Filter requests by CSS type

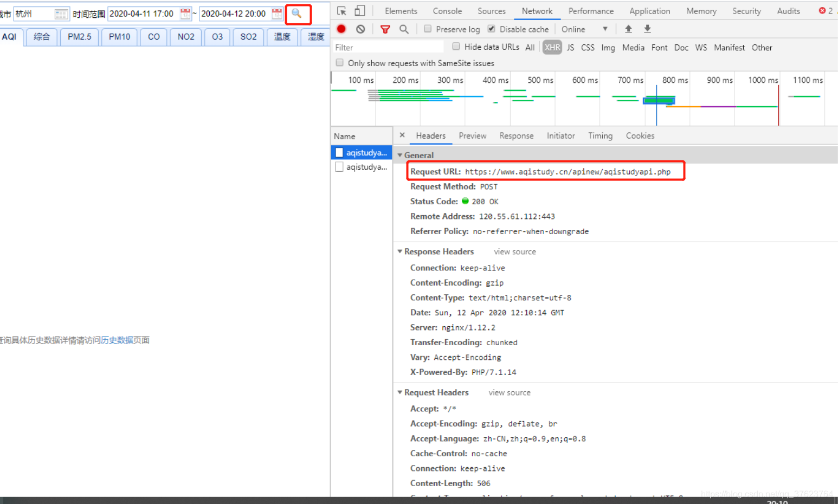(x=588, y=48)
